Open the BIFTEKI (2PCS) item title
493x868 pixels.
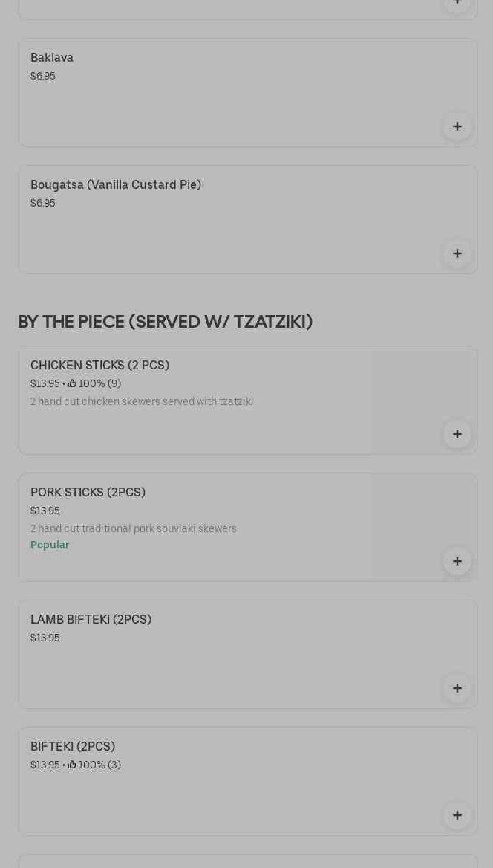coord(73,747)
